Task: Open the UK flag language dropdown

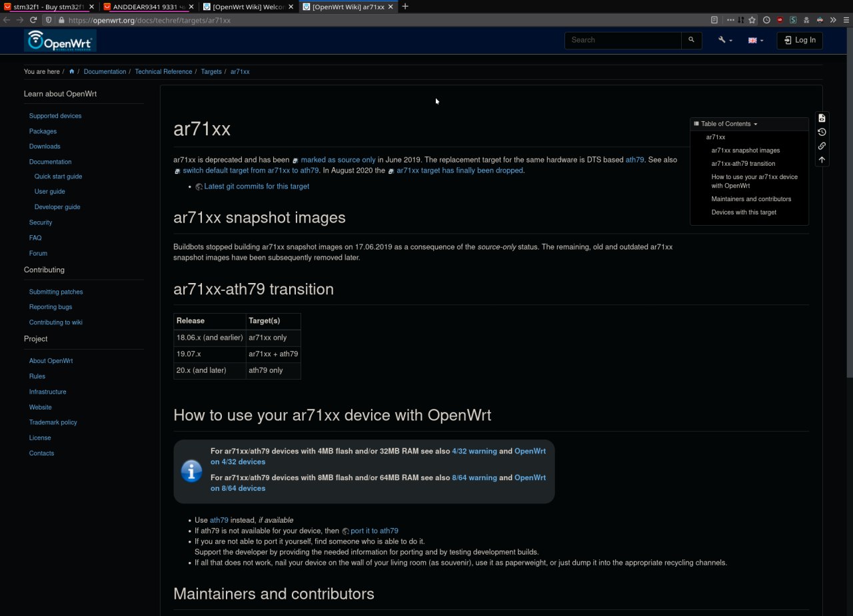Action: pyautogui.click(x=756, y=40)
